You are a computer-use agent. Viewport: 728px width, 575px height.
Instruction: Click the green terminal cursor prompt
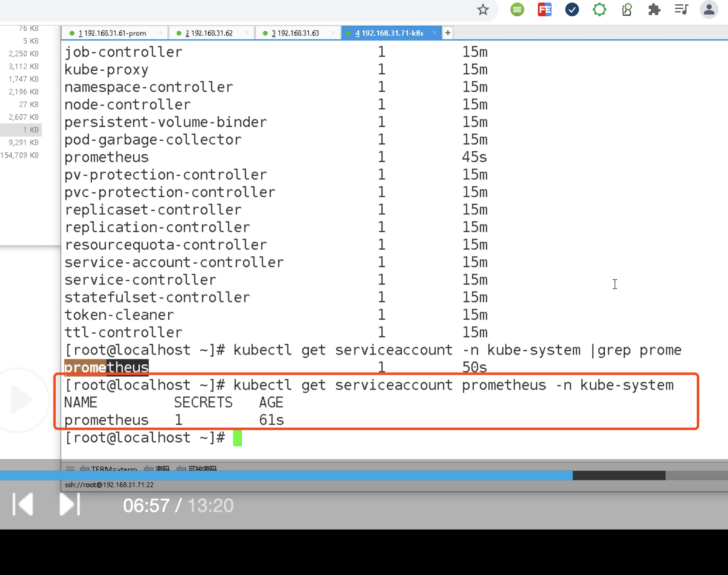[x=237, y=438]
